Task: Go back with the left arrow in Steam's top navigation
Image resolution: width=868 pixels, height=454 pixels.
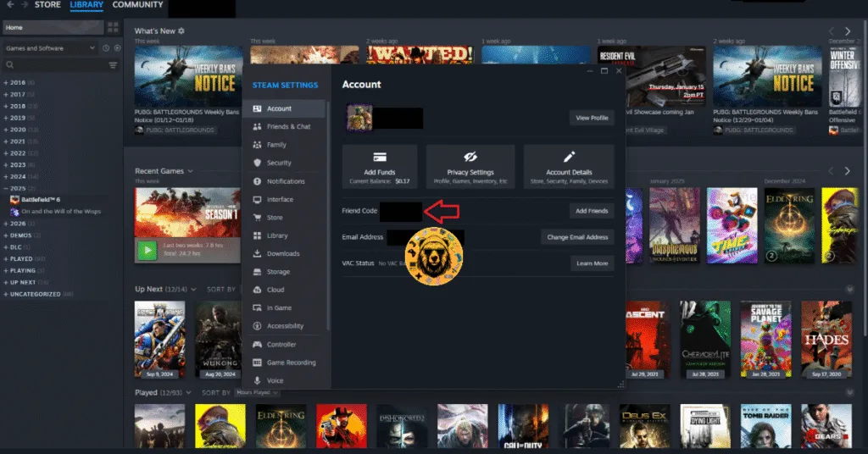Action: click(10, 4)
